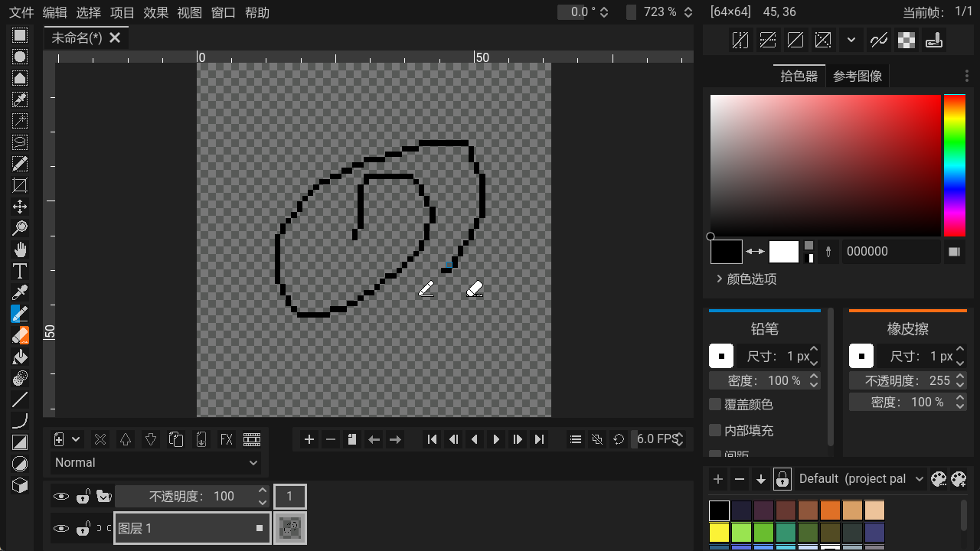Select the pan hand tool

pos(20,249)
